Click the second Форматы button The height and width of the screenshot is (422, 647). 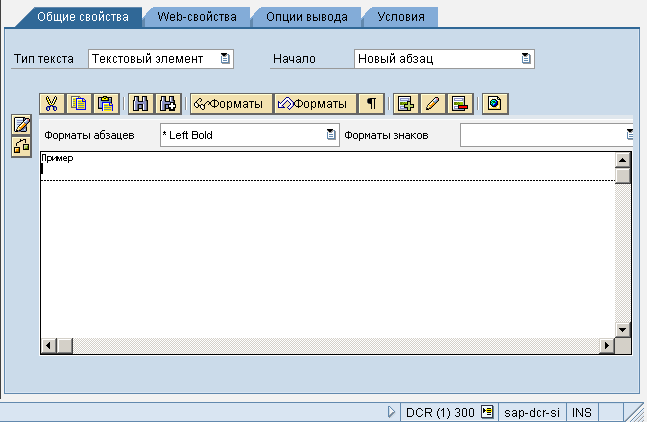tap(315, 103)
